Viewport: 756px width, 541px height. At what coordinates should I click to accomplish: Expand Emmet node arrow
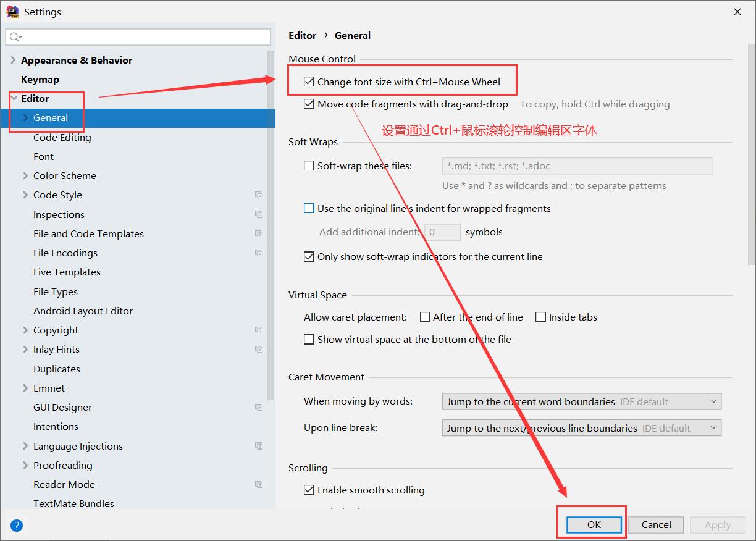25,388
